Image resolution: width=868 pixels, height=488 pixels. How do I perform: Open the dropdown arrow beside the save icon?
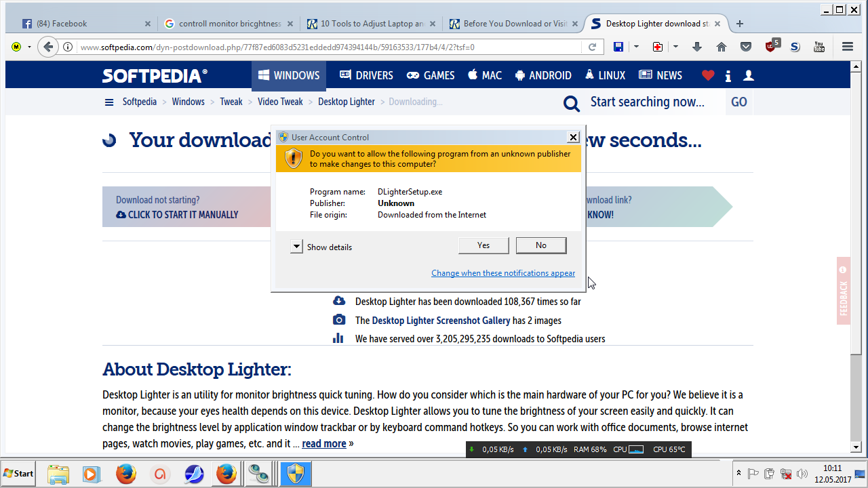(636, 47)
